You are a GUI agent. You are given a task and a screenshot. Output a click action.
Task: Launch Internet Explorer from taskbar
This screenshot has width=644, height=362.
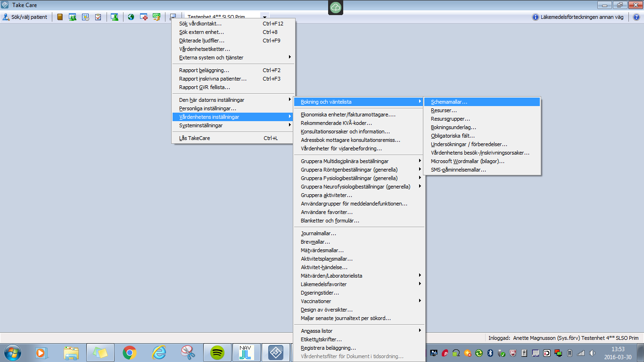159,353
